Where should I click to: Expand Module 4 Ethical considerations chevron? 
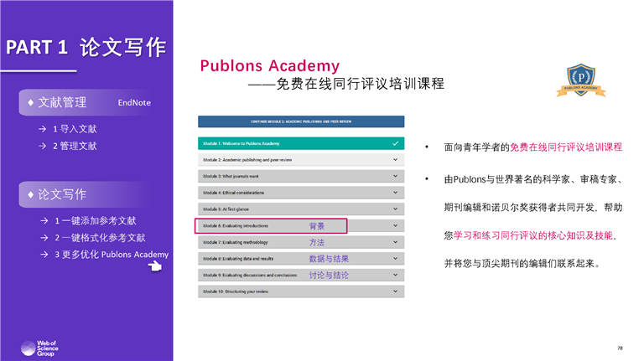[395, 193]
